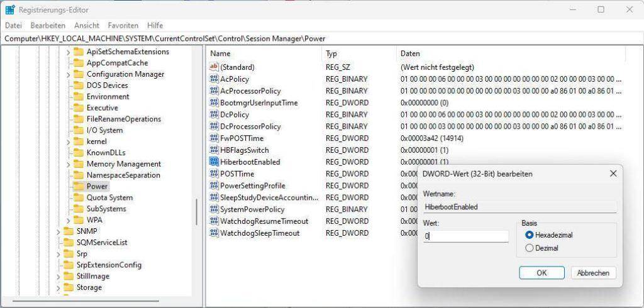
Task: Click the HBFlagsSwitch DWORD icon
Action: [214, 150]
